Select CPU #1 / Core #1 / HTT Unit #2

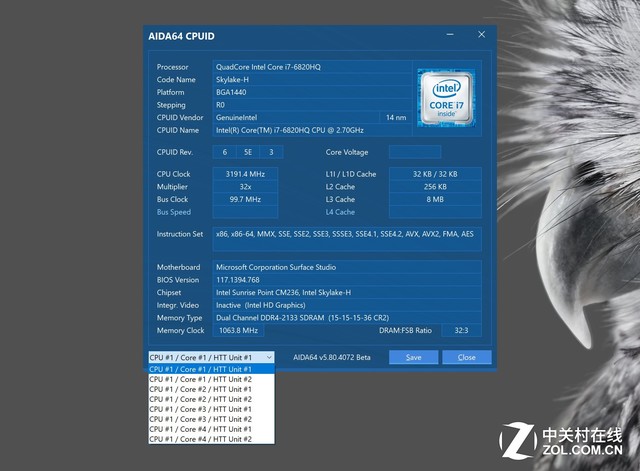pos(211,379)
